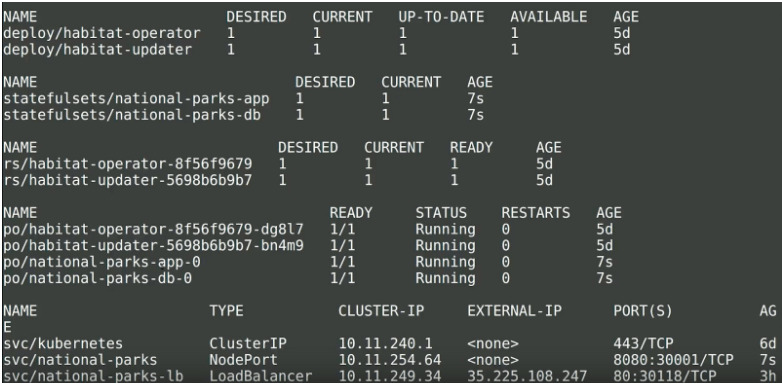The width and height of the screenshot is (782, 384).
Task: Click the svc/national-parks-lb service name
Action: (x=89, y=376)
